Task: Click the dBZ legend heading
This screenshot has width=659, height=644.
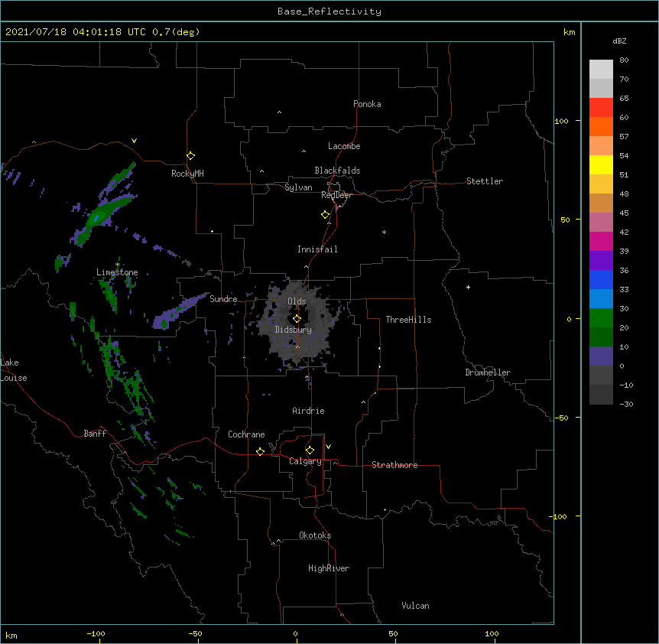Action: pyautogui.click(x=619, y=41)
